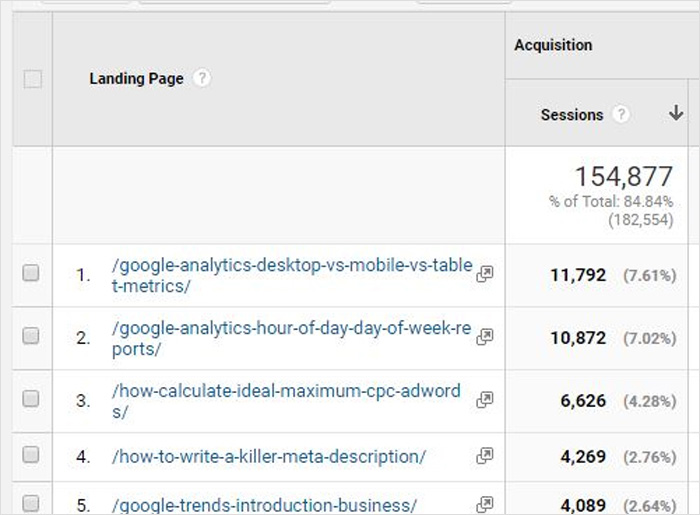The image size is (700, 515).
Task: Check row 4 killer-meta-description checkbox
Action: coord(31,455)
